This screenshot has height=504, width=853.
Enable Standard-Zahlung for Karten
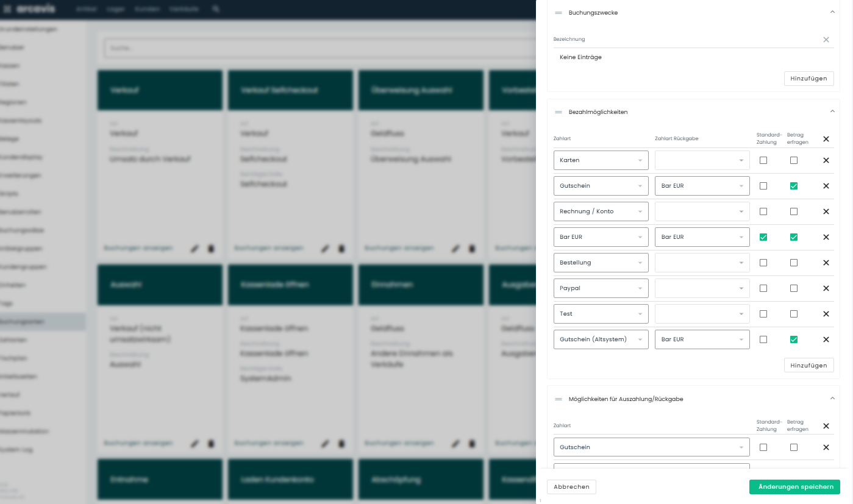tap(763, 160)
